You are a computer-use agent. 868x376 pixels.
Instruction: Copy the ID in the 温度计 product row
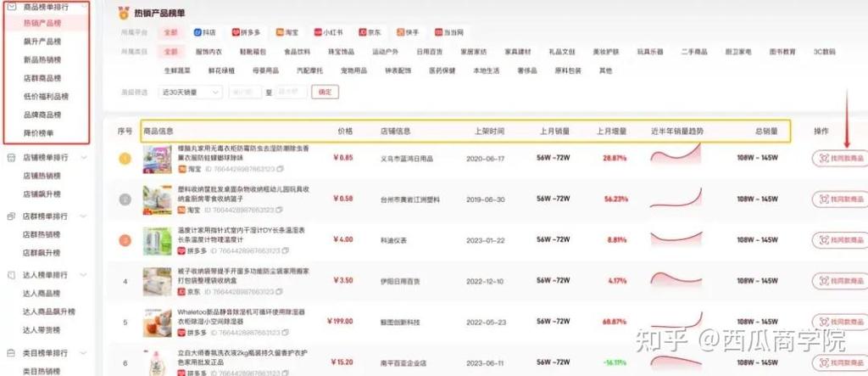(x=285, y=250)
